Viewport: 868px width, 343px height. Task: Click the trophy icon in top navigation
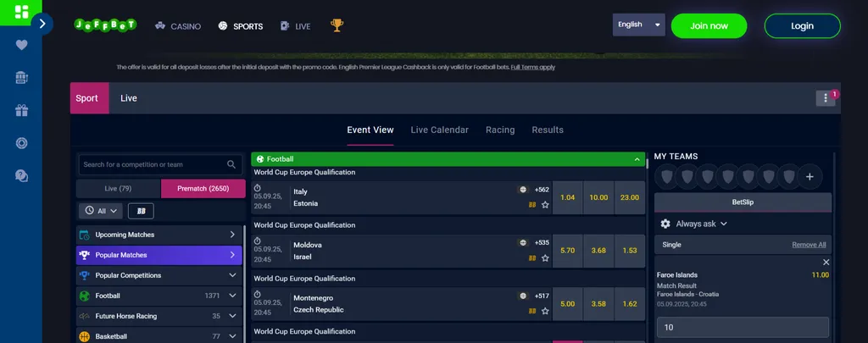click(337, 25)
